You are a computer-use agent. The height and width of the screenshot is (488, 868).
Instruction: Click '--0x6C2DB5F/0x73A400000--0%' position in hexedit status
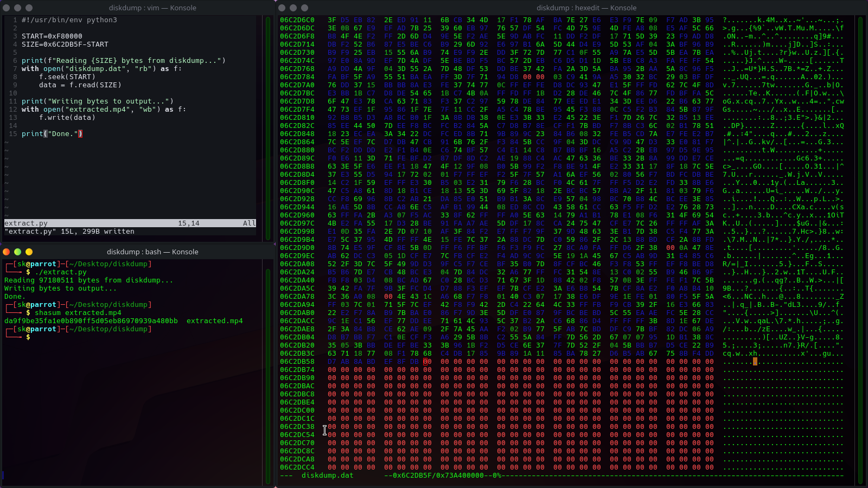click(x=443, y=476)
